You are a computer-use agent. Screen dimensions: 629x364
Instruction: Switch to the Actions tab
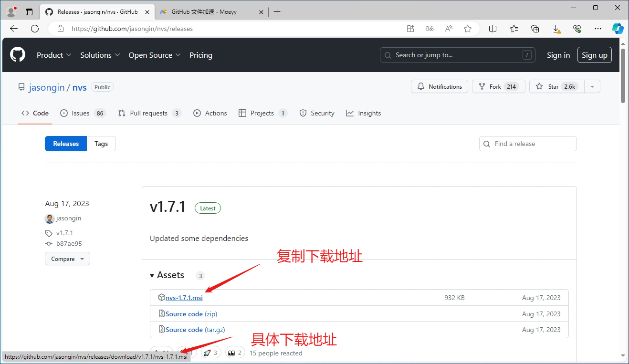[210, 113]
